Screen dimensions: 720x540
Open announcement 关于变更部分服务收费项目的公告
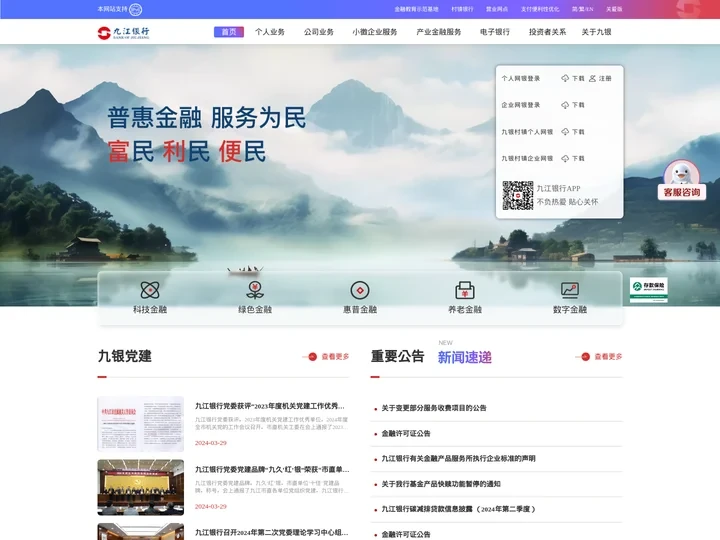pyautogui.click(x=434, y=408)
